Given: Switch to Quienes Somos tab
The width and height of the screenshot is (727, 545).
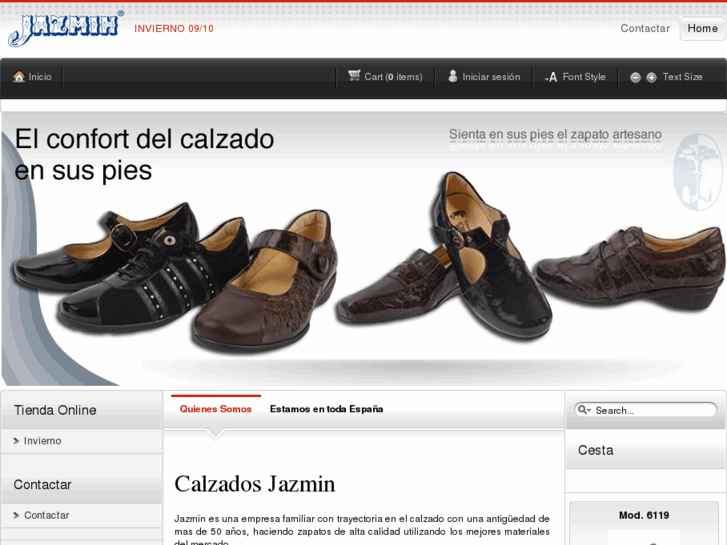Looking at the screenshot, I should tap(216, 409).
